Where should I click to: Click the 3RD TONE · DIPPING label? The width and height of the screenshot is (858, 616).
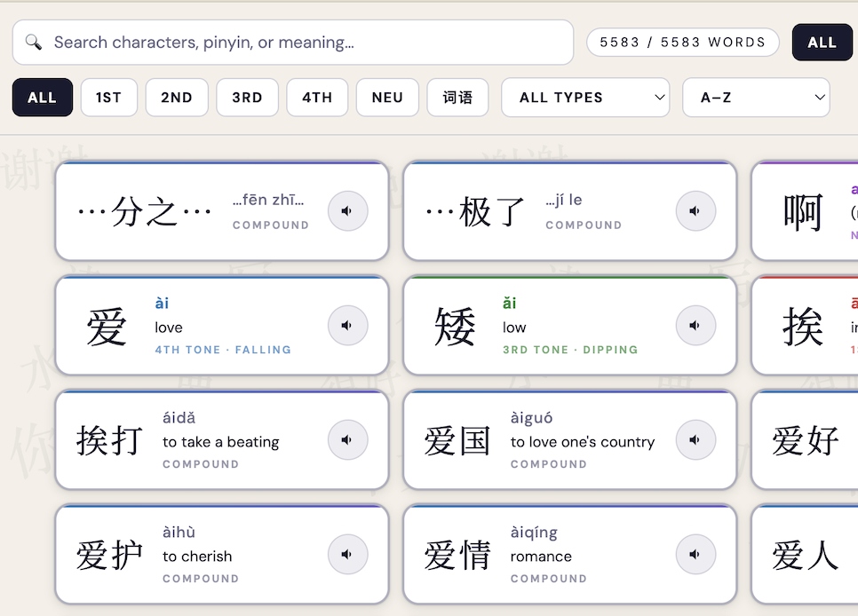(570, 350)
